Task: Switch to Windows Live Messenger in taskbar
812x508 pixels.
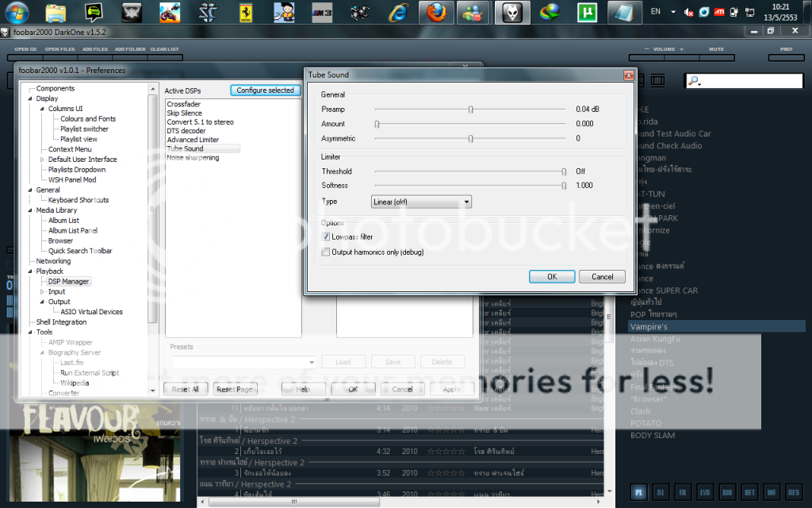Action: coord(473,13)
